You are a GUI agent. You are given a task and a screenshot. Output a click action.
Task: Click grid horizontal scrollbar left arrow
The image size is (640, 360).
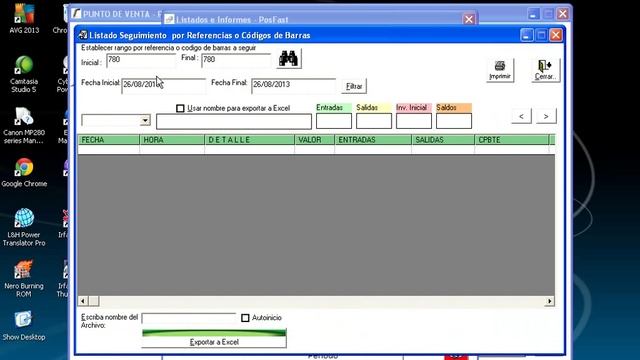tap(83, 301)
